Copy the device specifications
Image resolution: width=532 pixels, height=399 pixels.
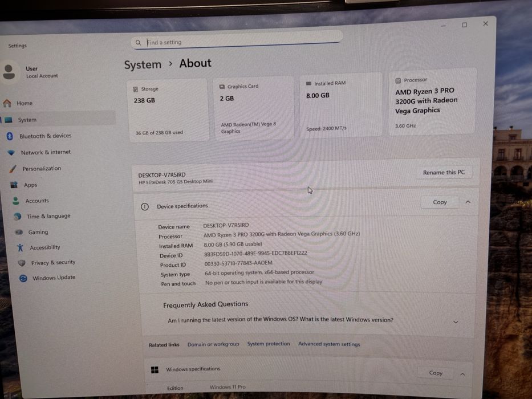(x=440, y=202)
